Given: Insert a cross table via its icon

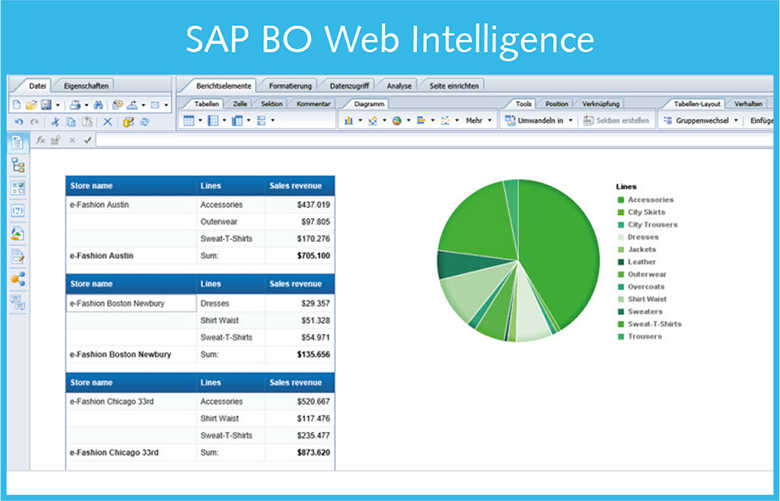Looking at the screenshot, I should (237, 120).
